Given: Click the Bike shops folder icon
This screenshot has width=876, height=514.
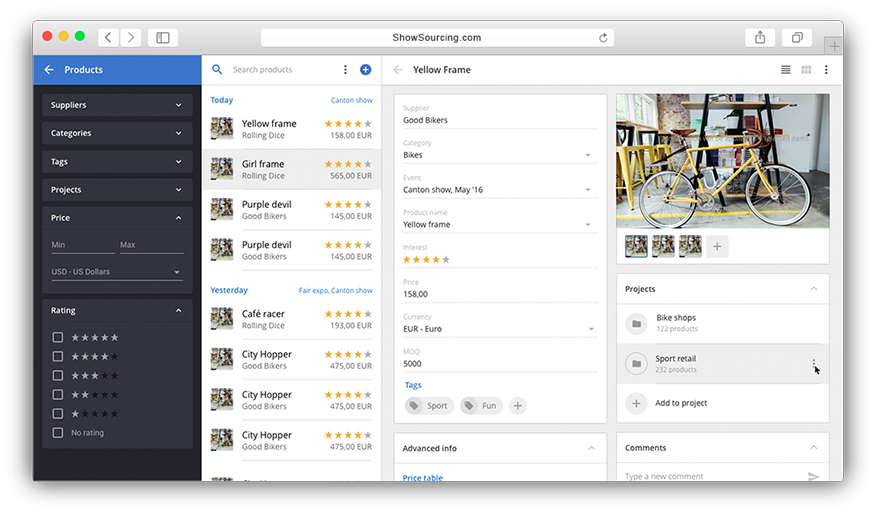Looking at the screenshot, I should [x=636, y=323].
